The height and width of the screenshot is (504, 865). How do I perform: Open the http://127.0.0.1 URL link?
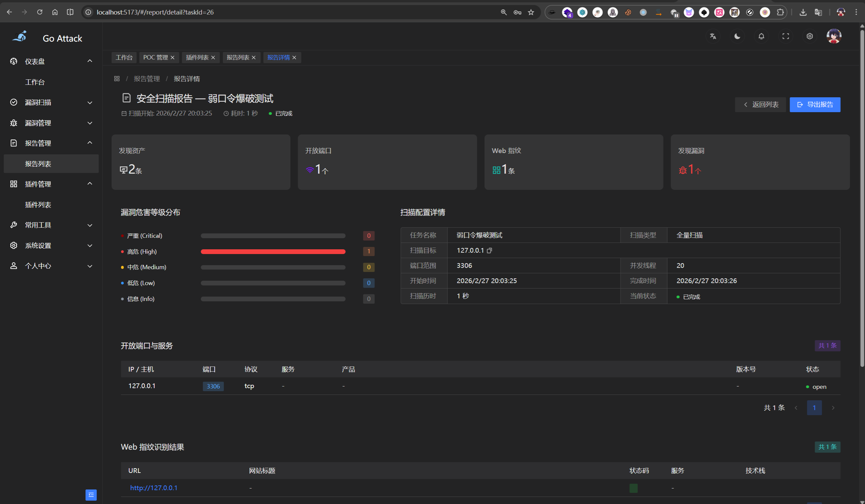click(153, 487)
